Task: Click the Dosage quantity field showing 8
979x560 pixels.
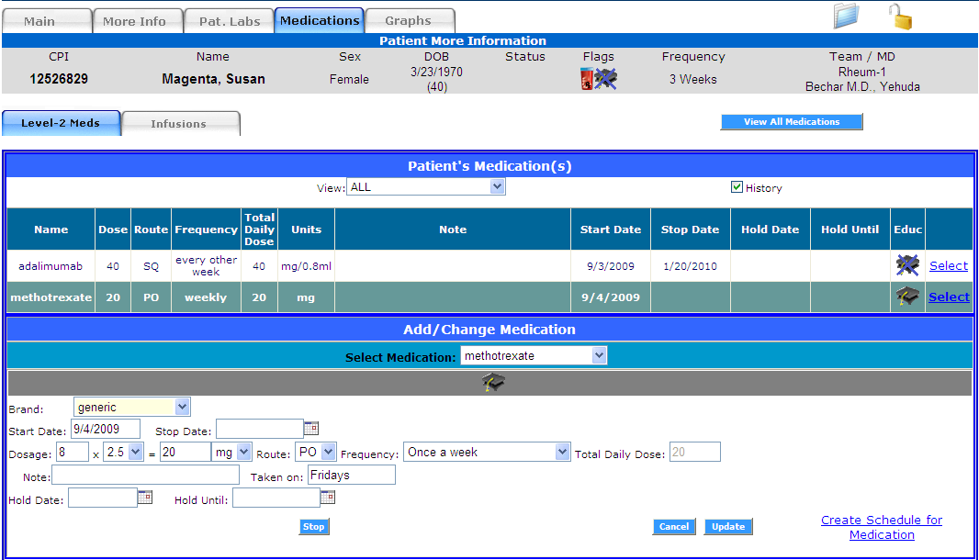Action: point(73,452)
